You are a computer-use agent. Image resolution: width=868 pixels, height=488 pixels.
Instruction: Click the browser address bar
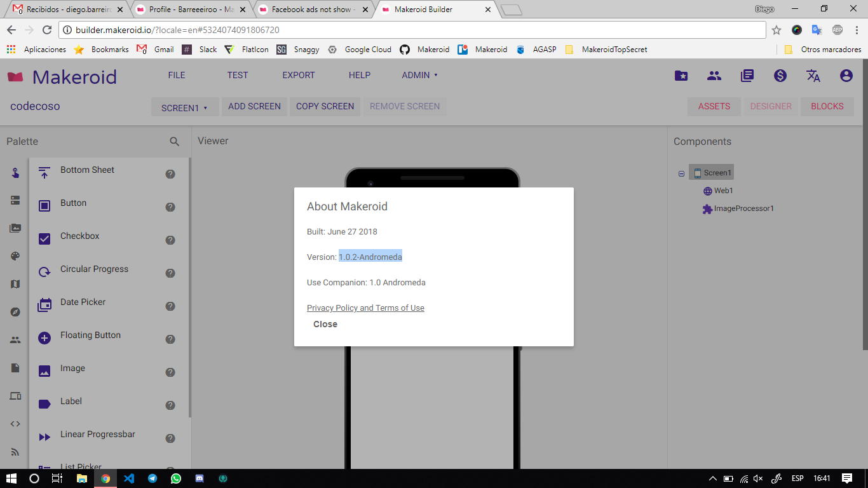pyautogui.click(x=413, y=30)
